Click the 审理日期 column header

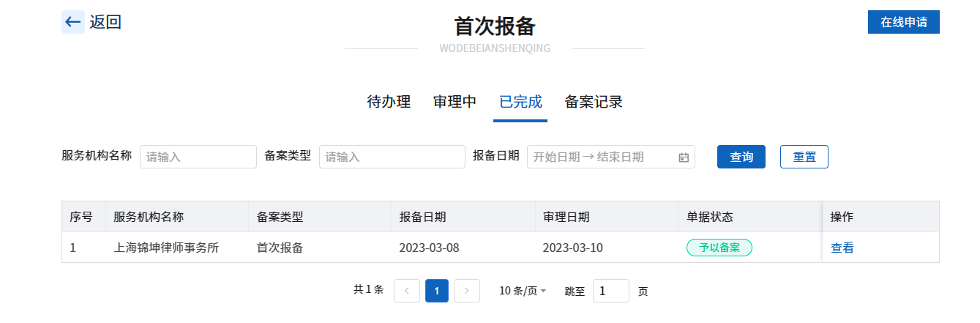pos(566,217)
